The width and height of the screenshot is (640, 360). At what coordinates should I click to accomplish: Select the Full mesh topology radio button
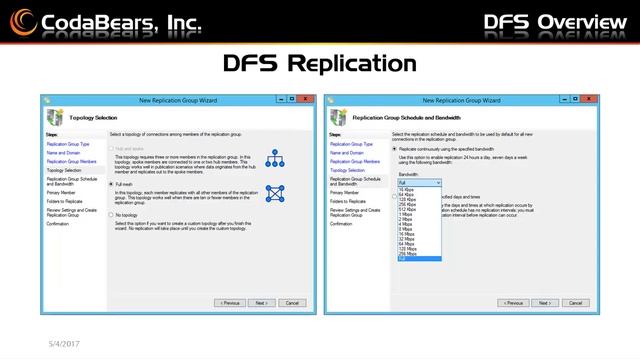tap(111, 184)
